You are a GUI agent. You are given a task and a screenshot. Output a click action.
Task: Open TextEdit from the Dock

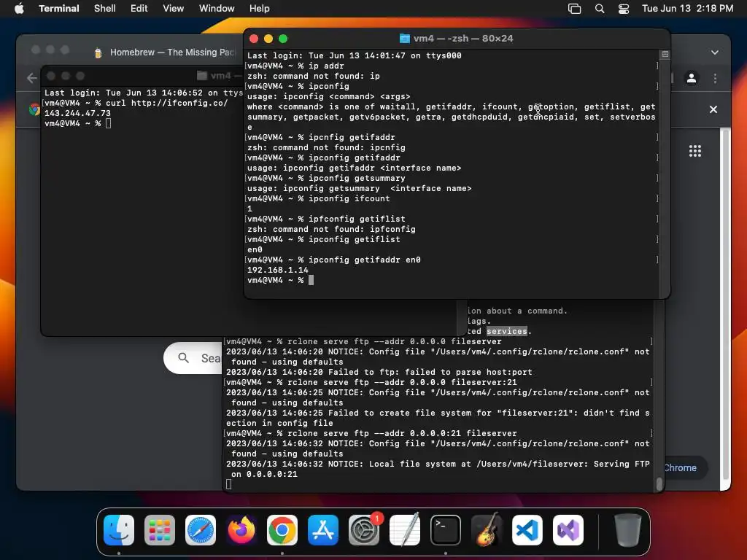pos(404,530)
